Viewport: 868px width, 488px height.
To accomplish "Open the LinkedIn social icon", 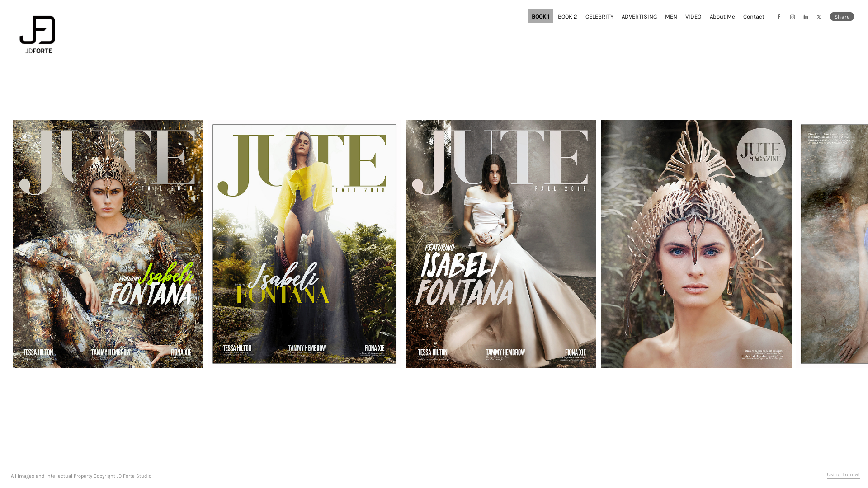I will [806, 17].
